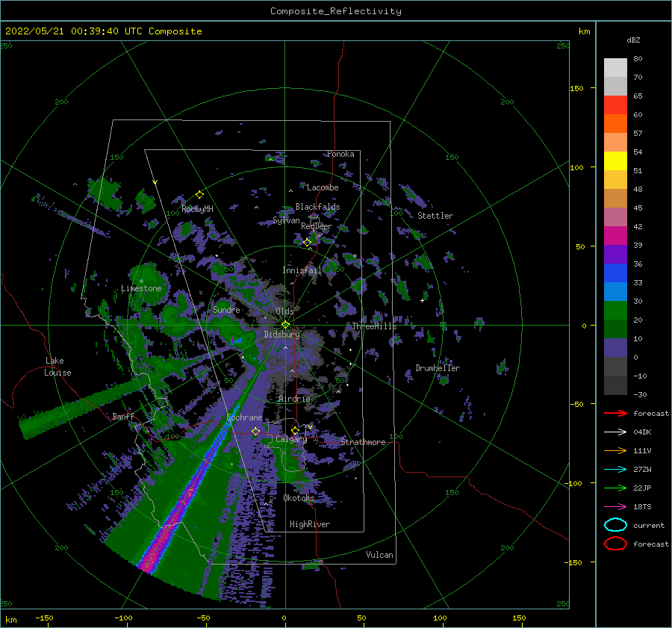The width and height of the screenshot is (672, 628).
Task: Click the red forecast arrow in legend
Action: 615,413
